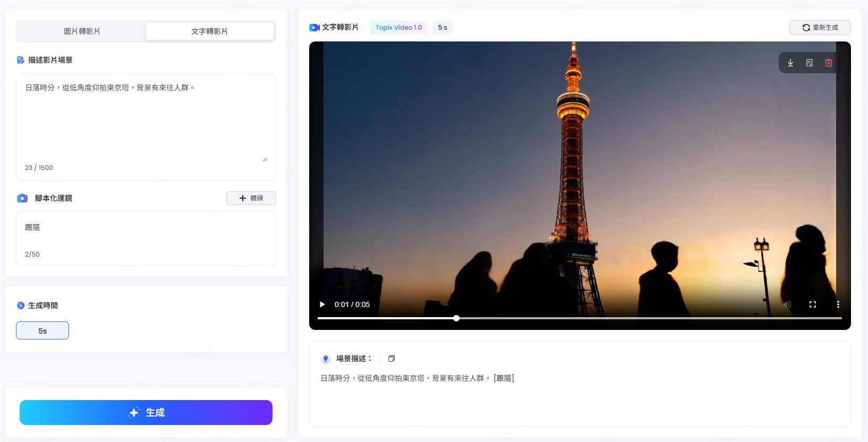
Task: Mute the video sound
Action: [787, 304]
